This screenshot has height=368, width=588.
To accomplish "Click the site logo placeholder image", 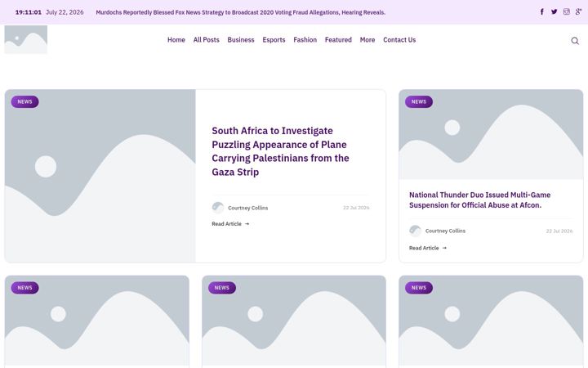I will click(x=26, y=39).
